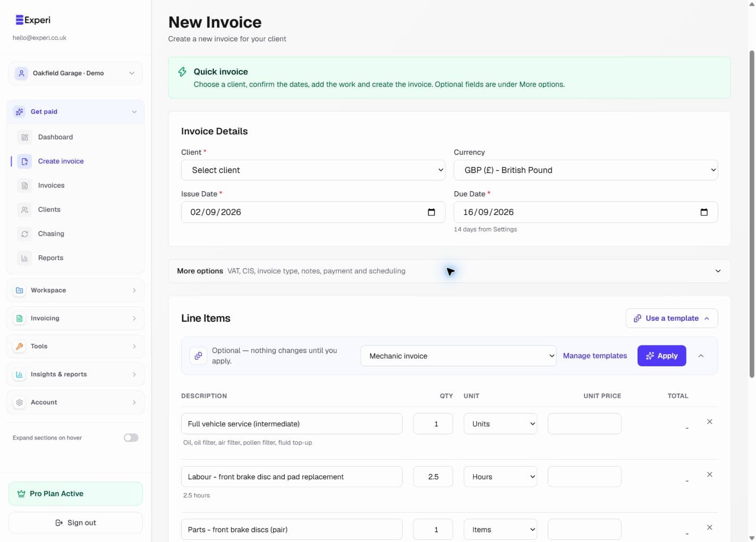Click the Insights & reports chart icon
This screenshot has height=542, width=756.
pyautogui.click(x=20, y=374)
